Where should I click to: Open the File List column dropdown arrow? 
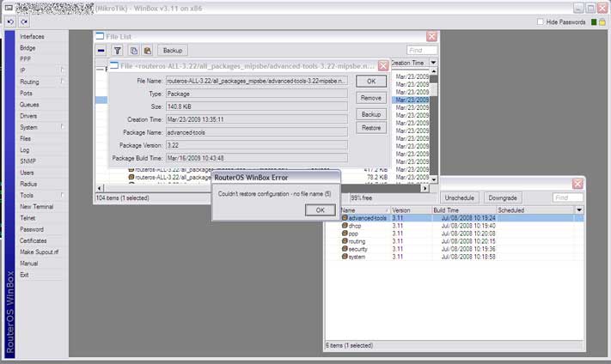(433, 63)
